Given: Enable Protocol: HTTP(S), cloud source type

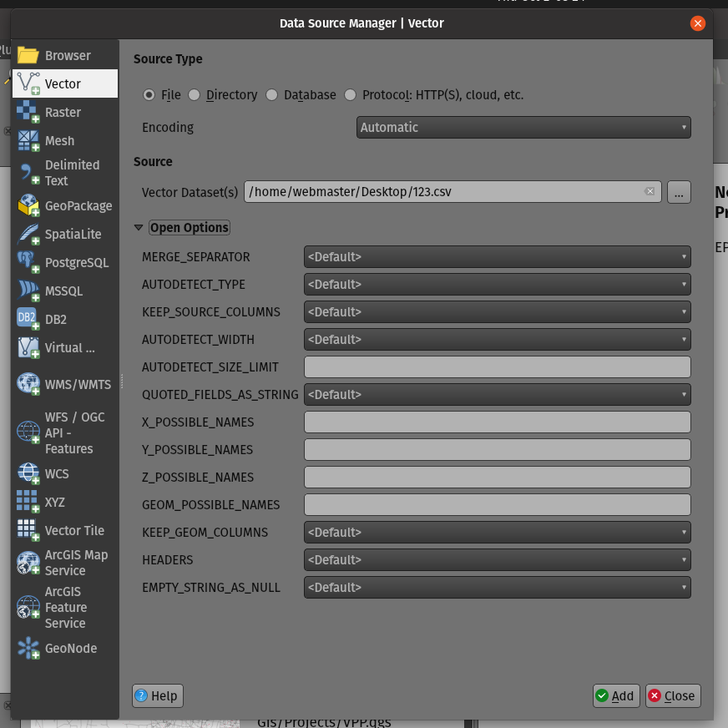Looking at the screenshot, I should pyautogui.click(x=351, y=95).
